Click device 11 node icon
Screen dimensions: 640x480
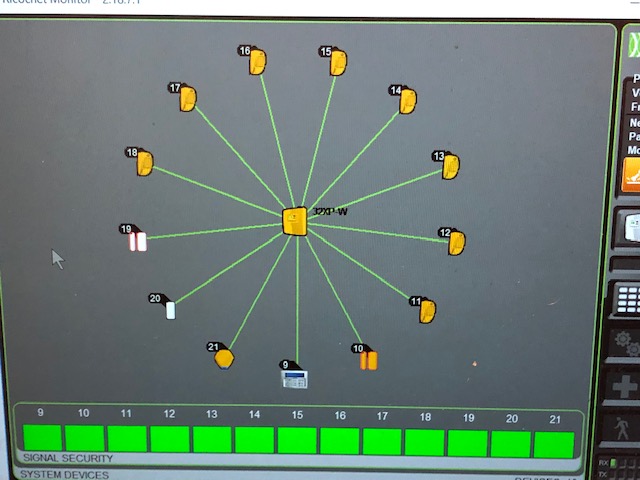[x=427, y=311]
